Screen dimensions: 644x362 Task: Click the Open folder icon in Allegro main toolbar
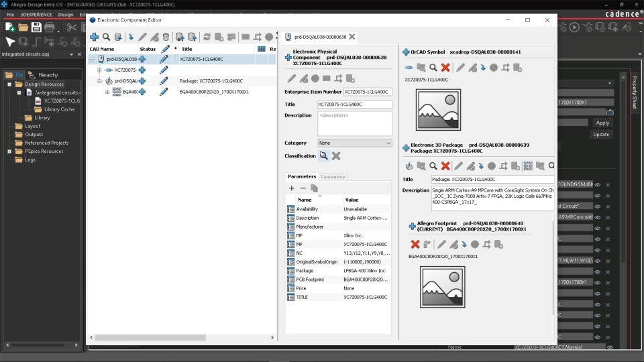23,27
